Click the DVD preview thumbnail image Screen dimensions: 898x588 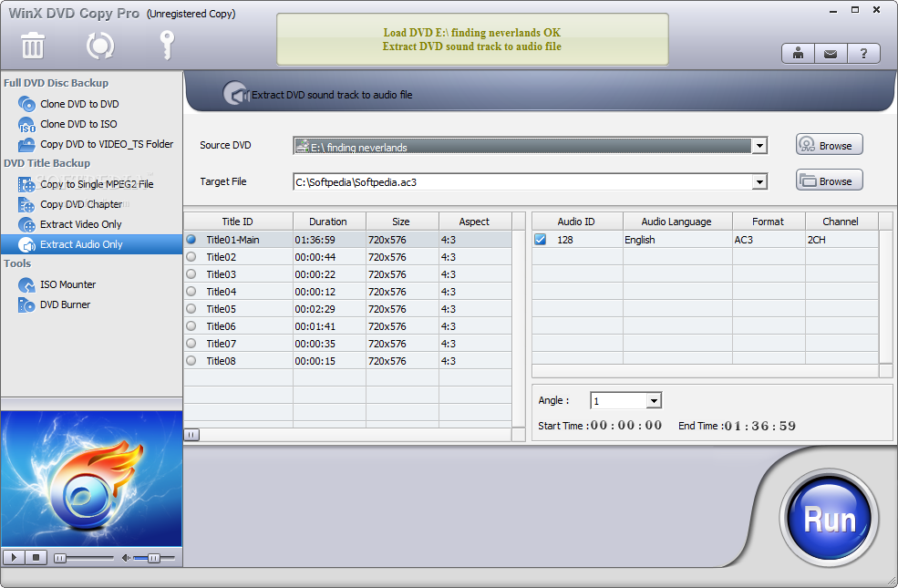(92, 478)
